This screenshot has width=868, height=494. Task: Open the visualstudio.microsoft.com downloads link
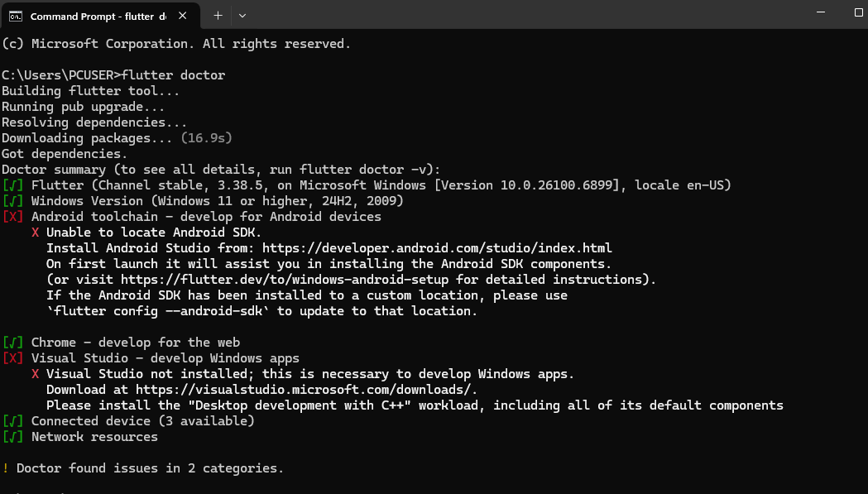[x=304, y=390]
